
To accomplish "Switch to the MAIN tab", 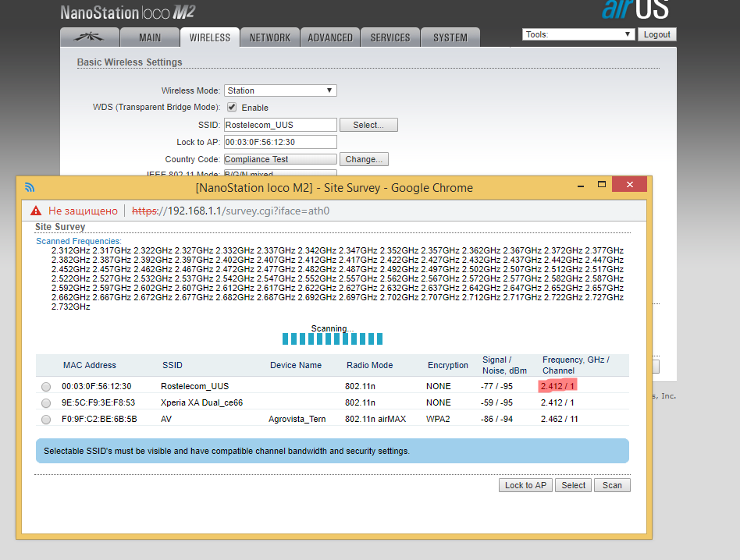I will coord(150,37).
